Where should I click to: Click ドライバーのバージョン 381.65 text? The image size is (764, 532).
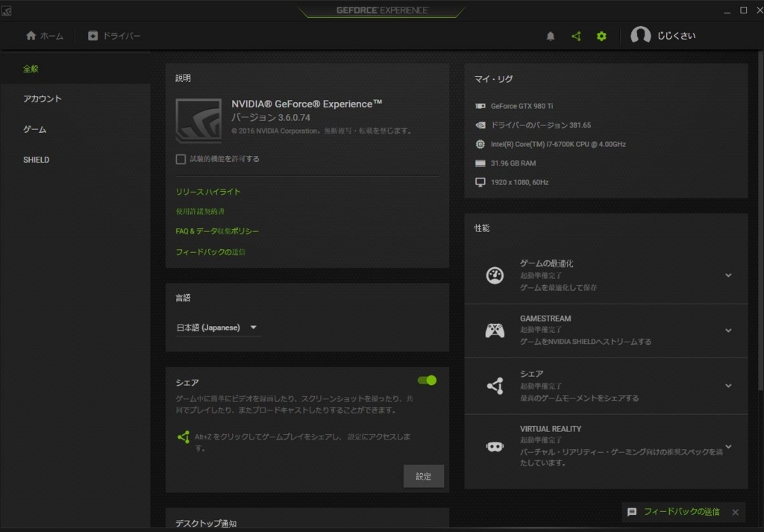pos(540,125)
